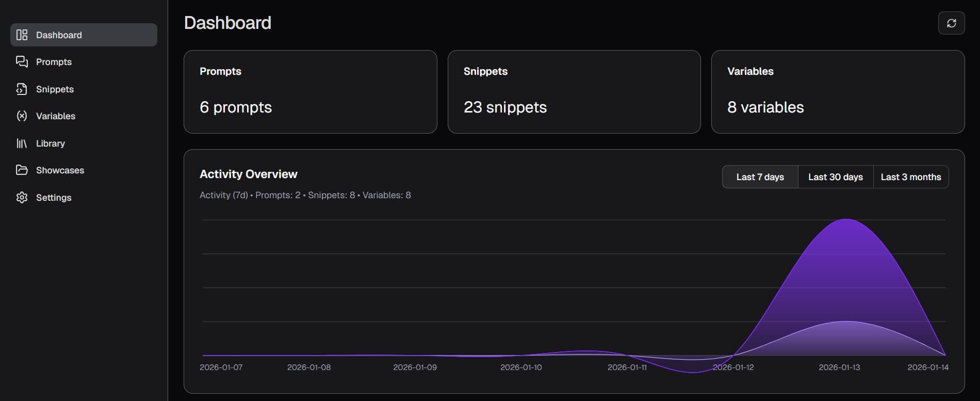The height and width of the screenshot is (401, 980).
Task: Navigate to Showcases in sidebar
Action: (x=60, y=170)
